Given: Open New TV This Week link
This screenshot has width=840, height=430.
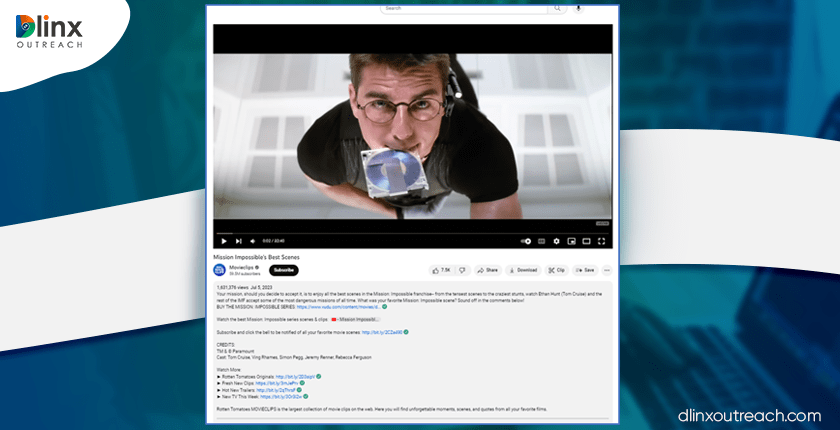Looking at the screenshot, I should point(281,397).
